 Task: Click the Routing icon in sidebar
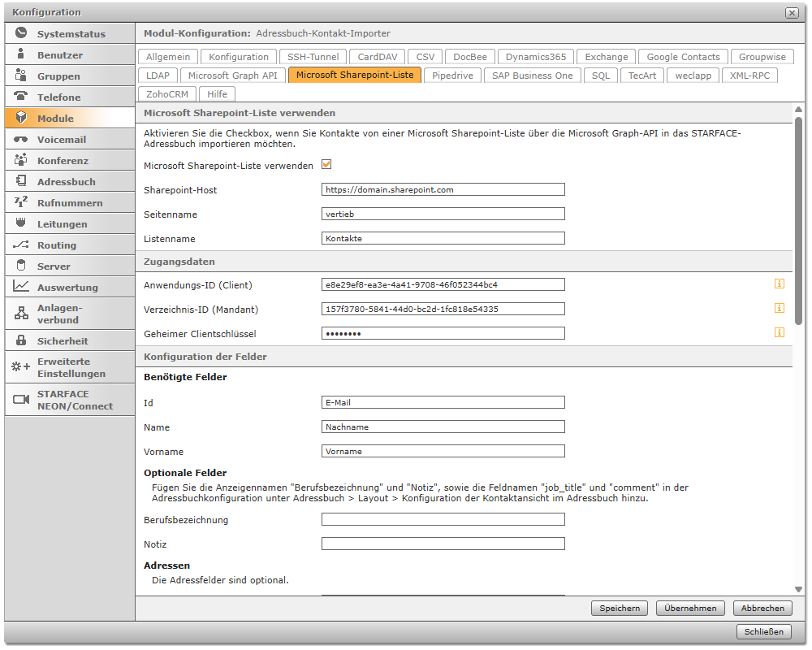click(x=21, y=245)
